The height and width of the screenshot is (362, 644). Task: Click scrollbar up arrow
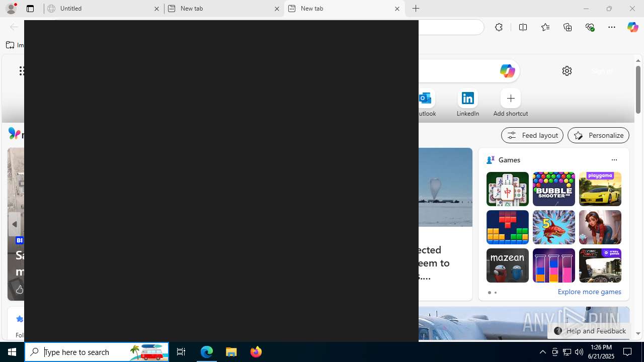[638, 60]
